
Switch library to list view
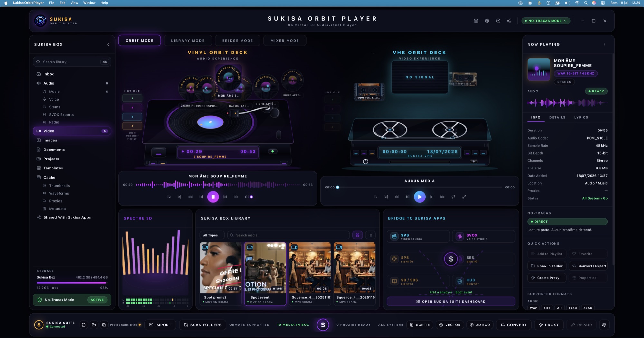tap(371, 235)
